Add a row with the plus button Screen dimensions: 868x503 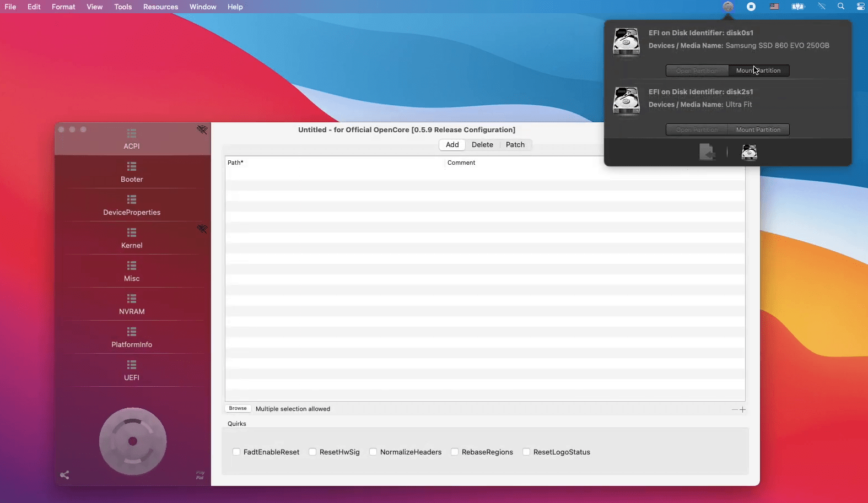[743, 409]
